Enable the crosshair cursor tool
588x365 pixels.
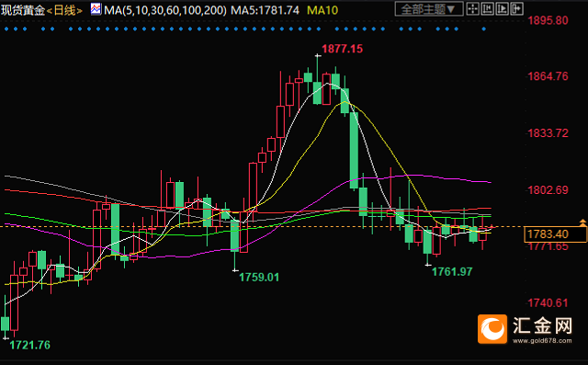[472, 8]
